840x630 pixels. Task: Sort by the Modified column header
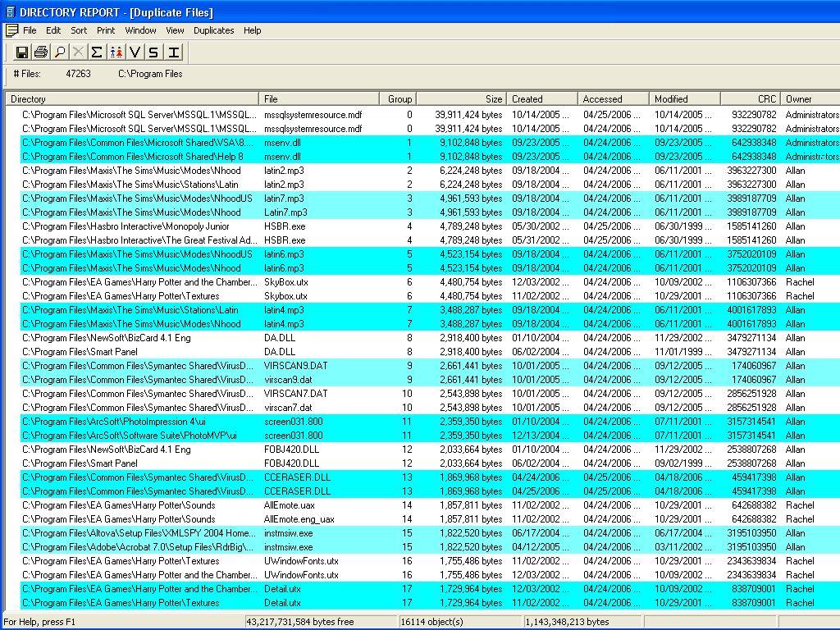pyautogui.click(x=684, y=99)
